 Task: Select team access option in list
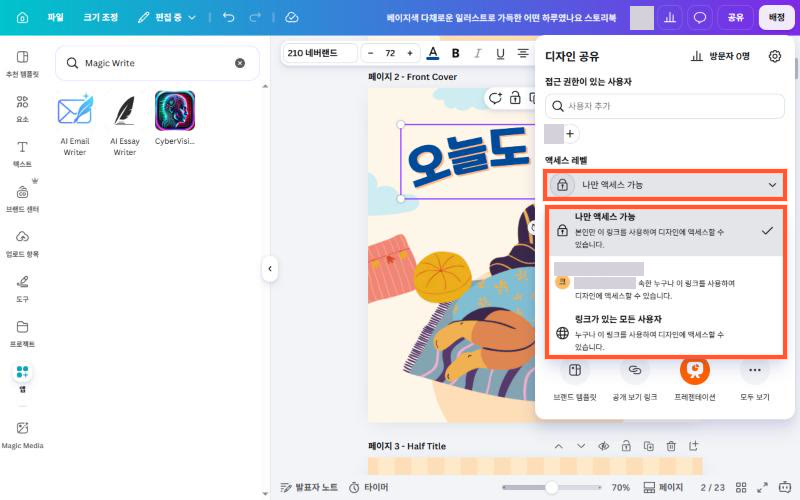(x=664, y=282)
